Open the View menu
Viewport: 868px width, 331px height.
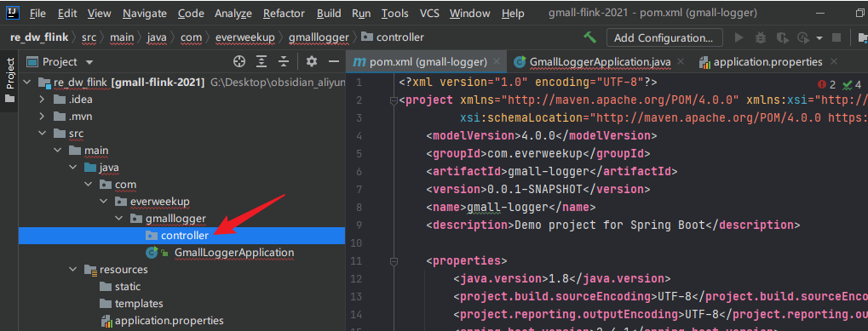click(99, 14)
